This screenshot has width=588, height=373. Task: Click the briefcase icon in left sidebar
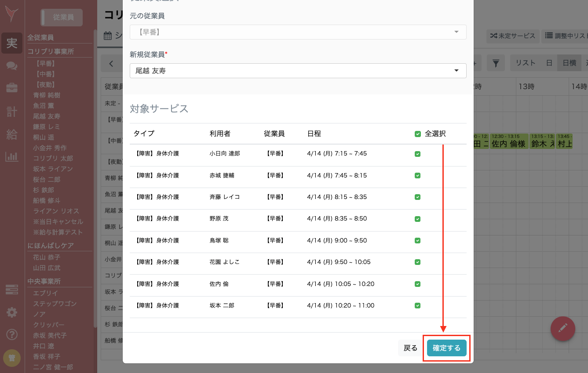point(12,87)
